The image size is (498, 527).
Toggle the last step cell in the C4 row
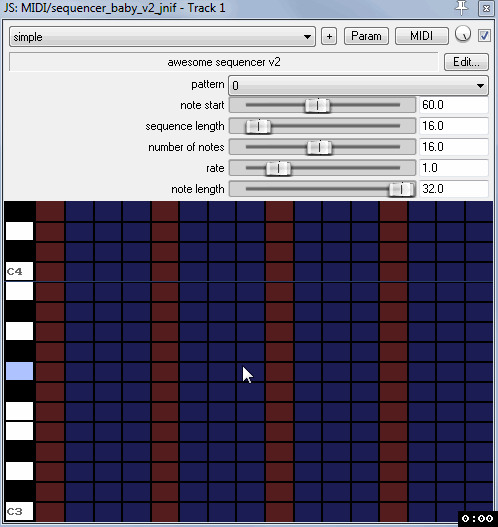tap(479, 272)
